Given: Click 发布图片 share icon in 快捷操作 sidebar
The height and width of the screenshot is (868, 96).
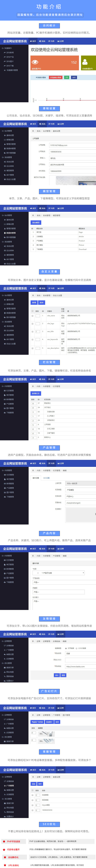Looking at the screenshot, I should tap(5, 61).
